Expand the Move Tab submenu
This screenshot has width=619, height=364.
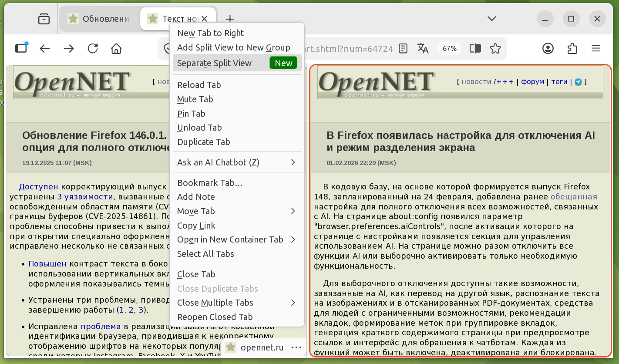pos(293,211)
